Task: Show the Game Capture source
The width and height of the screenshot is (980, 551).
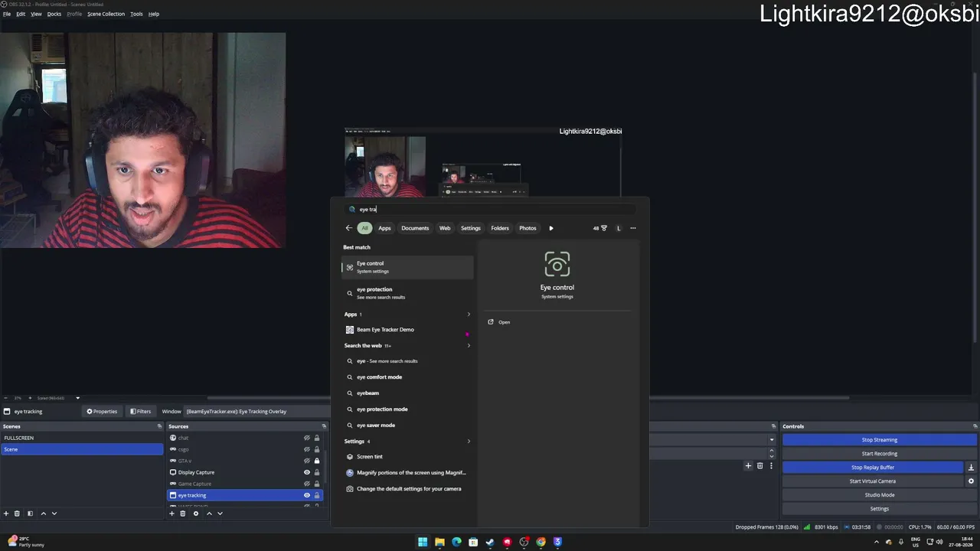Action: pyautogui.click(x=307, y=484)
